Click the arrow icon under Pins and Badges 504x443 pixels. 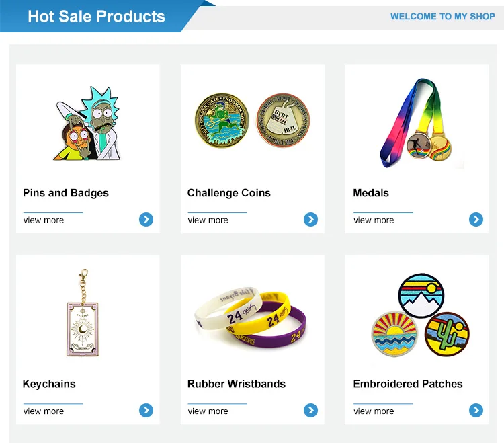click(146, 220)
